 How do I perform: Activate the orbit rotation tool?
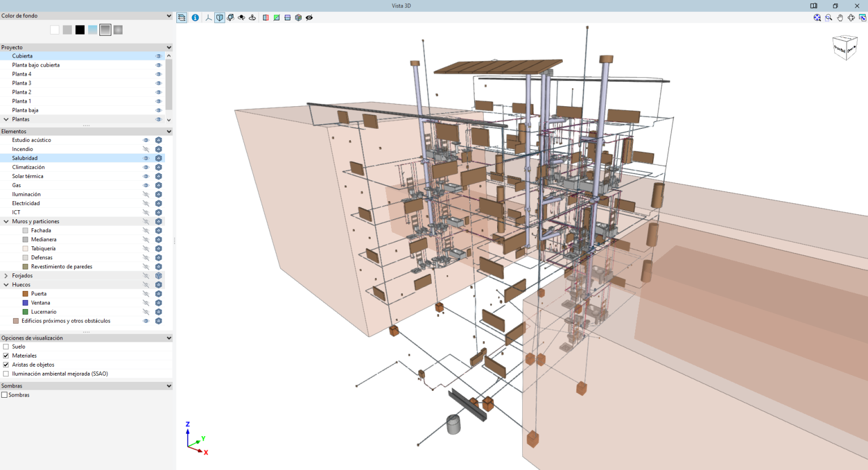coord(241,18)
